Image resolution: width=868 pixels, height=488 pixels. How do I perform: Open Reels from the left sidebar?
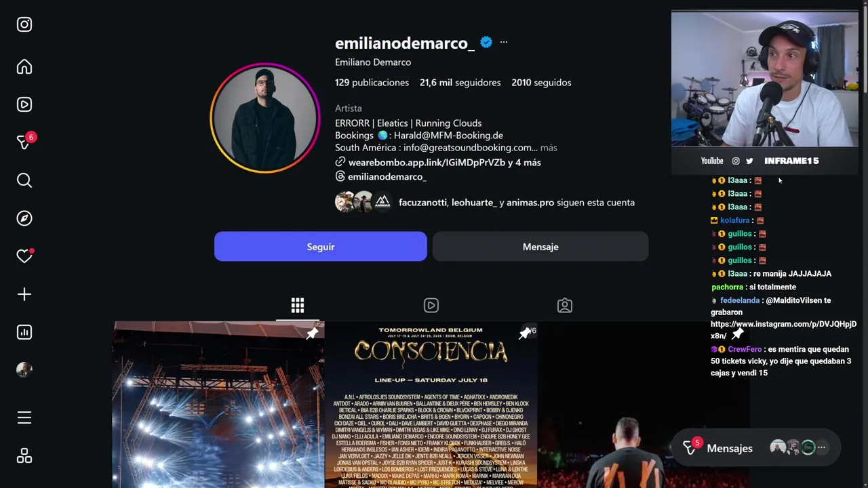click(24, 104)
